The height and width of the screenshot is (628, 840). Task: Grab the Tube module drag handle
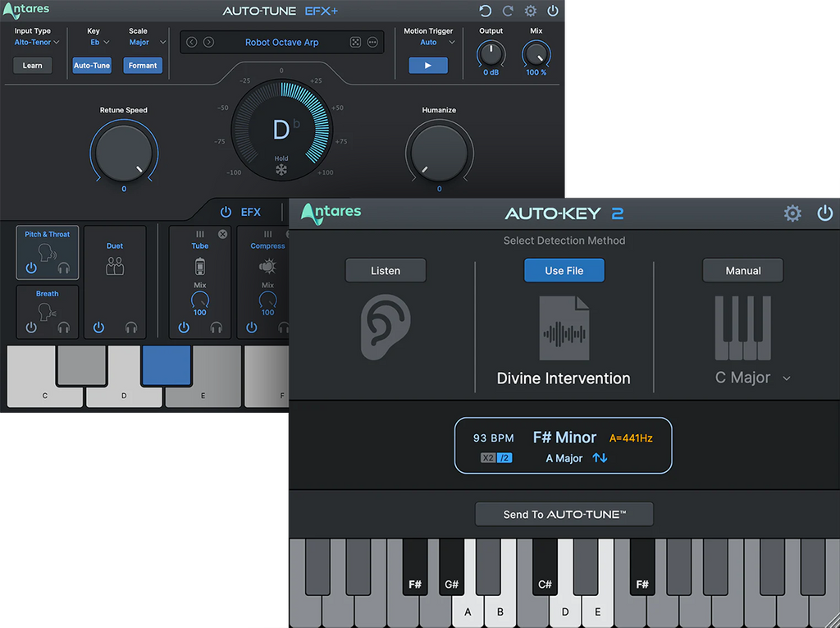click(x=200, y=234)
